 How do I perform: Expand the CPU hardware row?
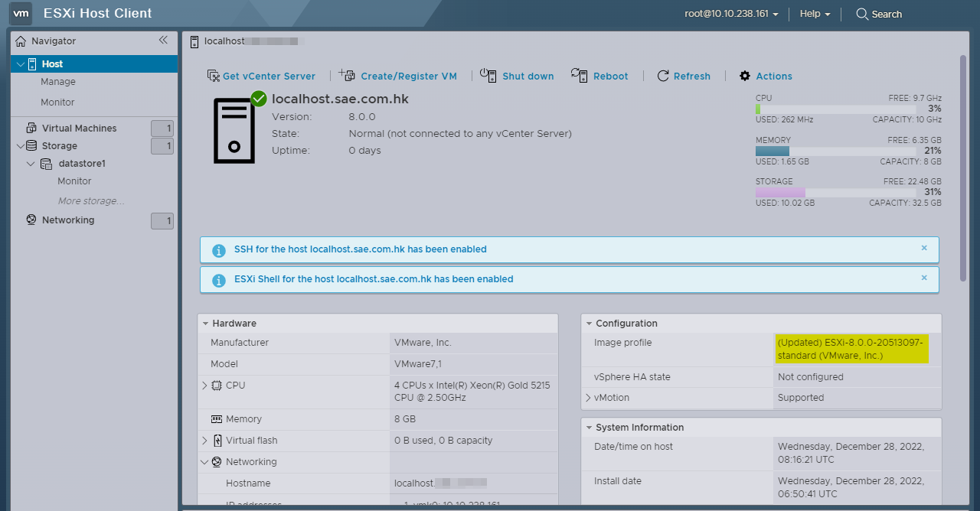(204, 386)
